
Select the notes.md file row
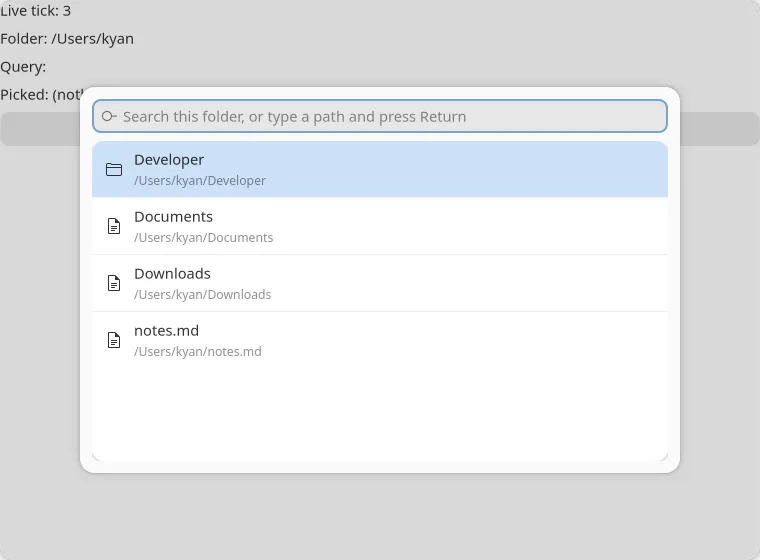tap(380, 340)
